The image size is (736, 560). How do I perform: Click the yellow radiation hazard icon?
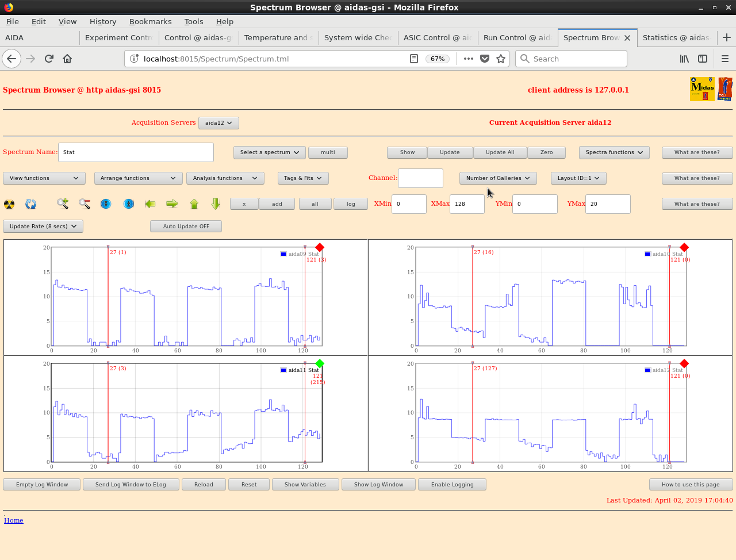click(x=9, y=204)
